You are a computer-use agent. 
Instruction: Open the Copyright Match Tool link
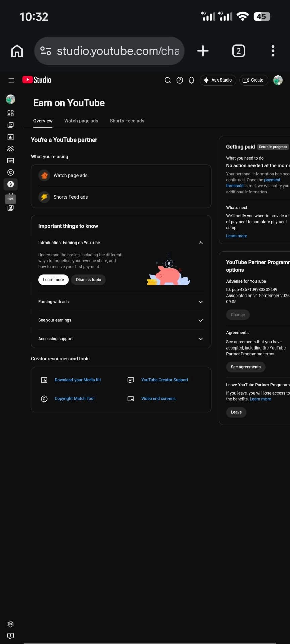(75, 399)
